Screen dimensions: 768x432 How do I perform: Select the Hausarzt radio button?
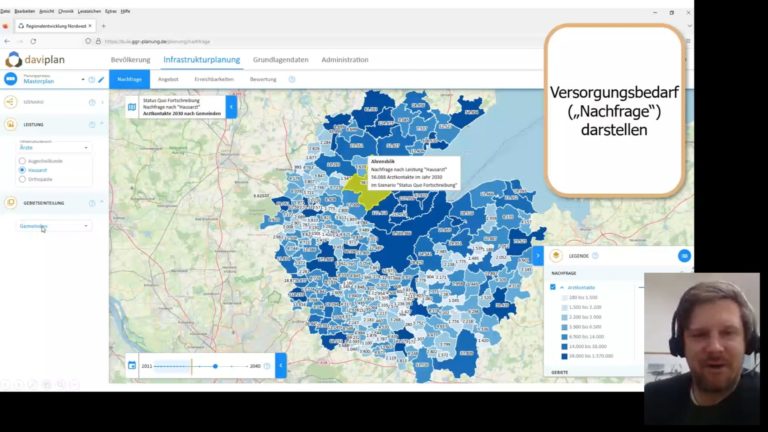(x=22, y=170)
